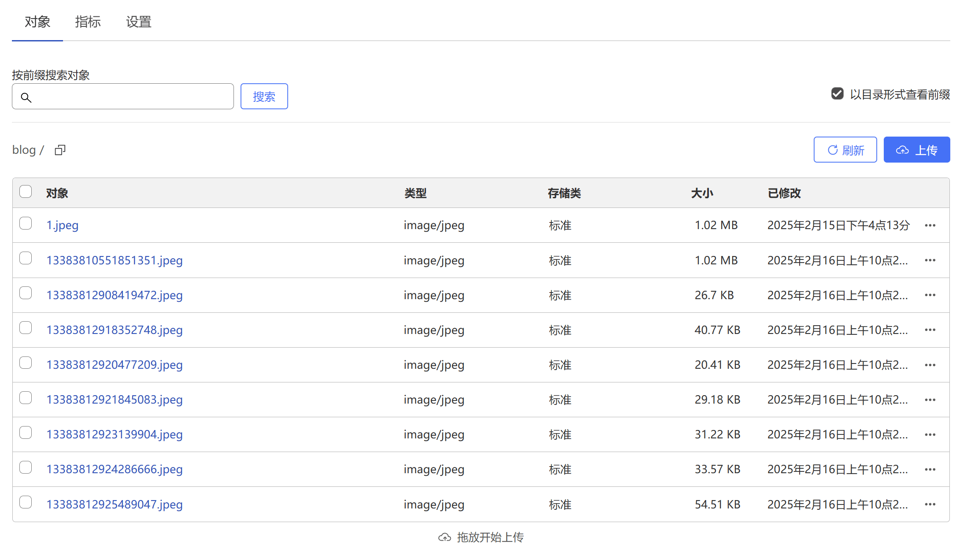Viewport: 971px width, 560px height.
Task: Open more actions for the 40.77 KB file
Action: (930, 330)
